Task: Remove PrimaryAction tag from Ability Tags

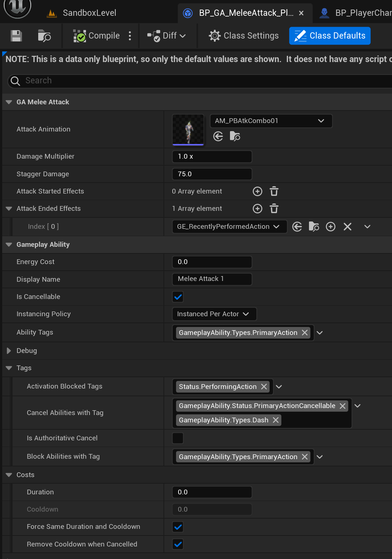Action: (x=305, y=333)
